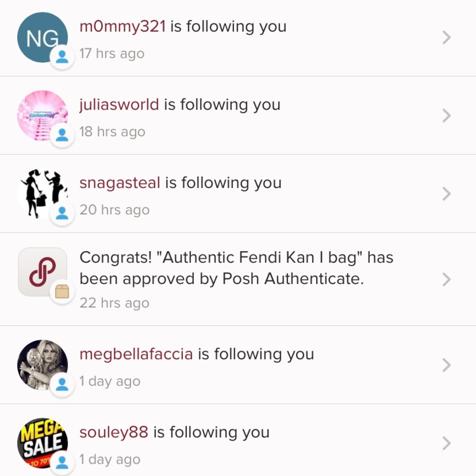Click follower badge icon on juliasworld avatar
Viewport: 476px width, 476px height.
(62, 135)
